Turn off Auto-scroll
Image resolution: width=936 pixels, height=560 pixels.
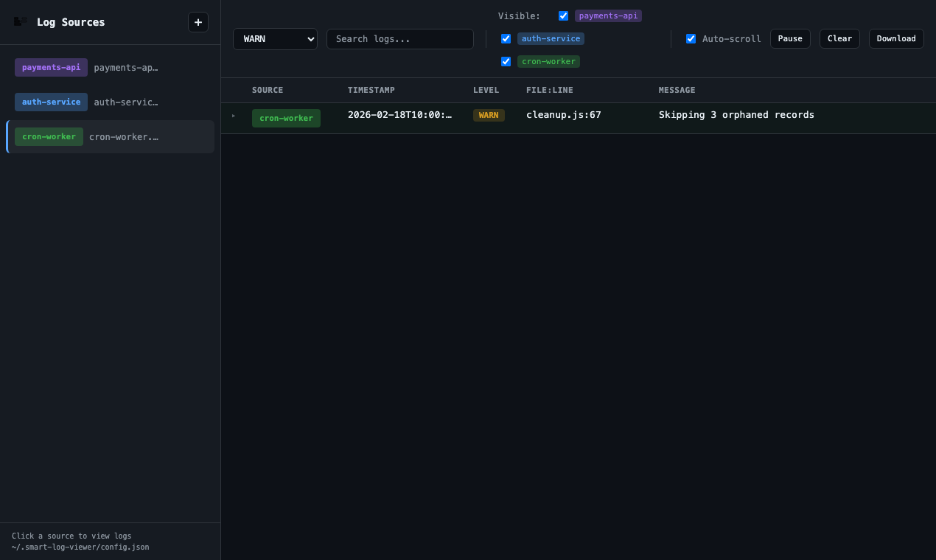tap(691, 38)
